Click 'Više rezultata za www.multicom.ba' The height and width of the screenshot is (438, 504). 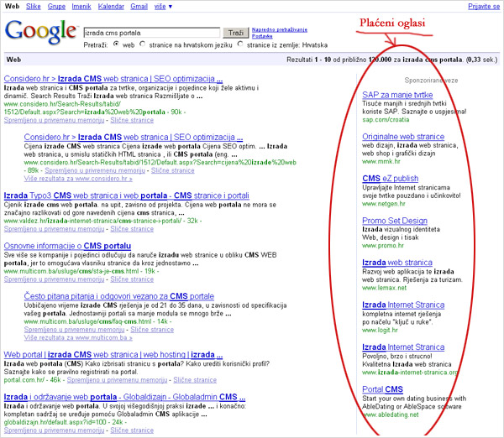78,338
